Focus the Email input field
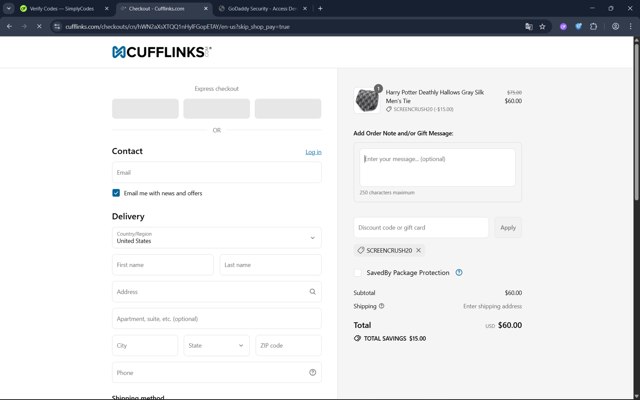The height and width of the screenshot is (400, 640). pos(216,172)
